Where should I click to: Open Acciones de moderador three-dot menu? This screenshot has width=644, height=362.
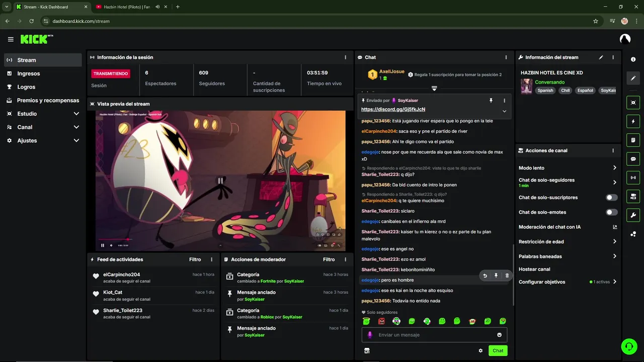[345, 259]
